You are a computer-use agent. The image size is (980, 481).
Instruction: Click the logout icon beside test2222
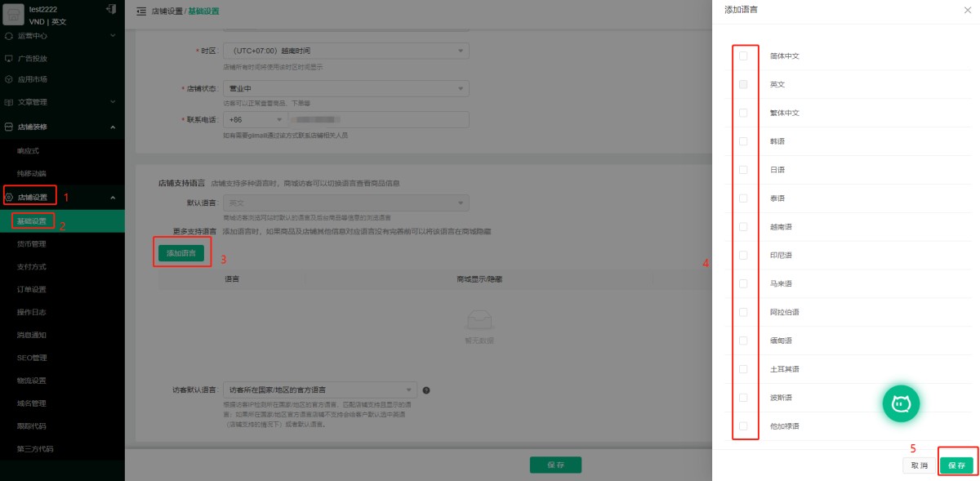click(x=111, y=8)
